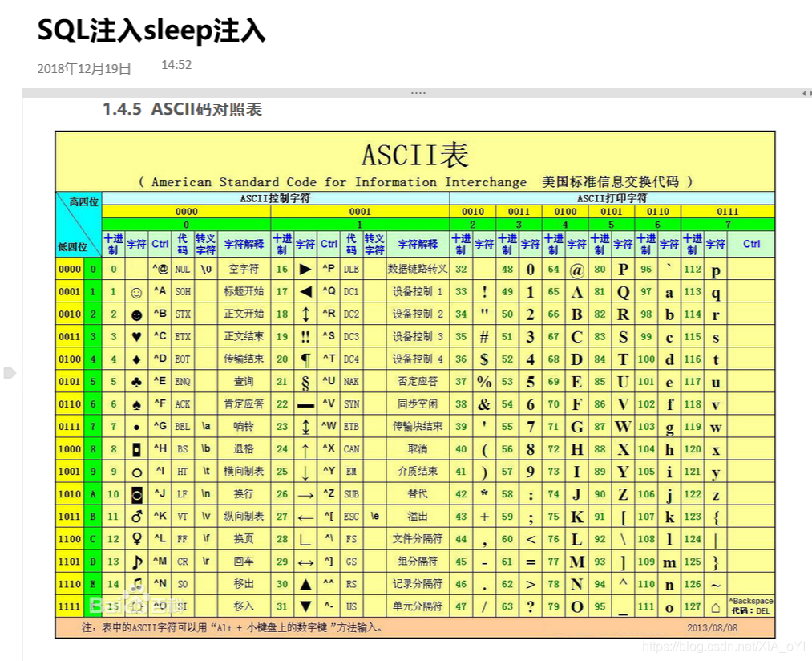This screenshot has height=661, width=812.
Task: Click the container width arrows at right edge
Action: (806, 93)
